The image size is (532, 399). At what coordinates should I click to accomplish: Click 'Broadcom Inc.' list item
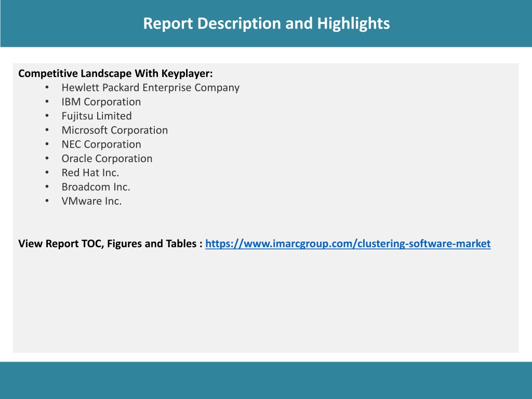(96, 187)
